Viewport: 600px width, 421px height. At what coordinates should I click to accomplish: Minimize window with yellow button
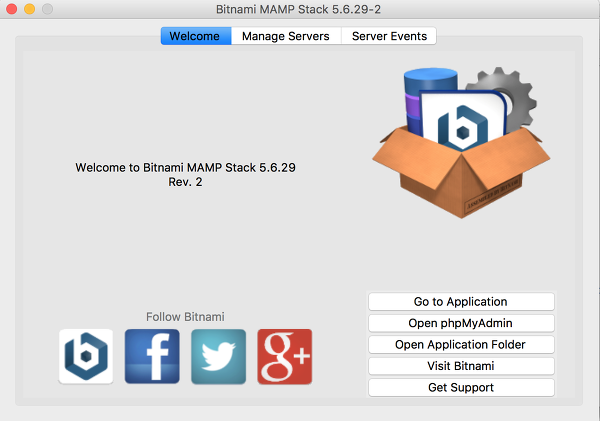(x=29, y=9)
